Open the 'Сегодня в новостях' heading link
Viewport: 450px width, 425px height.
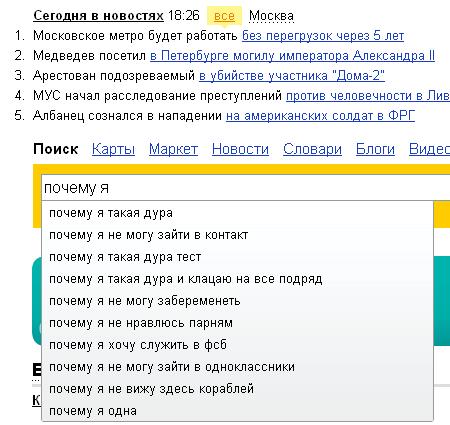tap(98, 16)
